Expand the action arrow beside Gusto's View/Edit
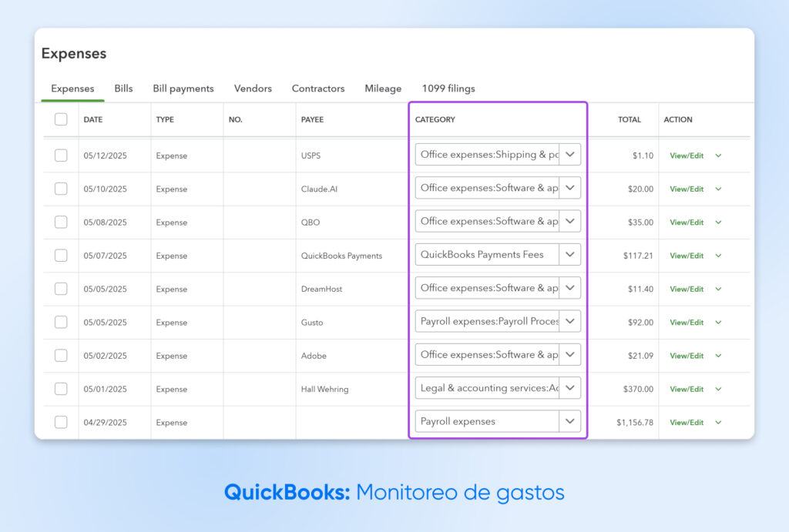The image size is (789, 532). click(718, 322)
